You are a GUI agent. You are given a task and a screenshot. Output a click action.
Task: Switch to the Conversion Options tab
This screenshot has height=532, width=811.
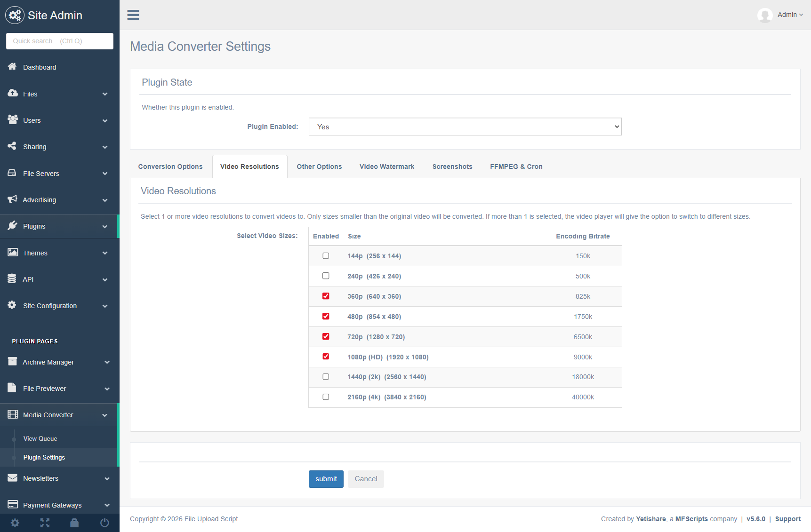pyautogui.click(x=170, y=167)
